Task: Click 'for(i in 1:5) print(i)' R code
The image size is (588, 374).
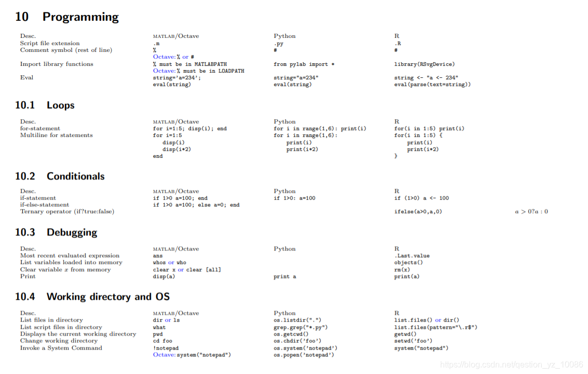Action: 429,129
